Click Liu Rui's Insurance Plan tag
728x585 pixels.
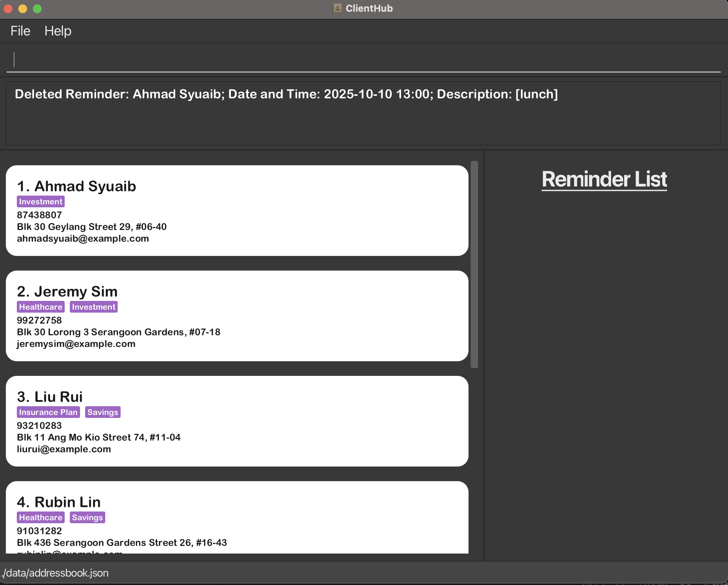48,412
